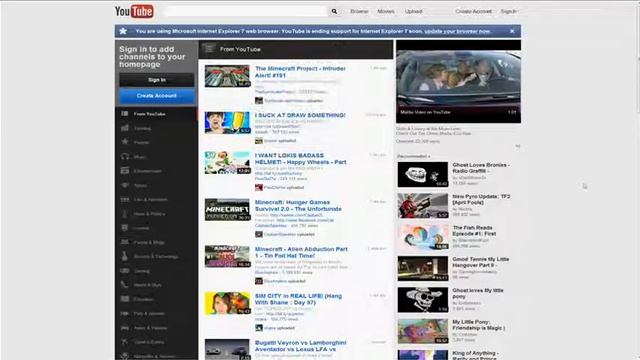Click uploader avatar under SIM CITY in REAL LIFE
The image size is (640, 360).
coord(259,328)
